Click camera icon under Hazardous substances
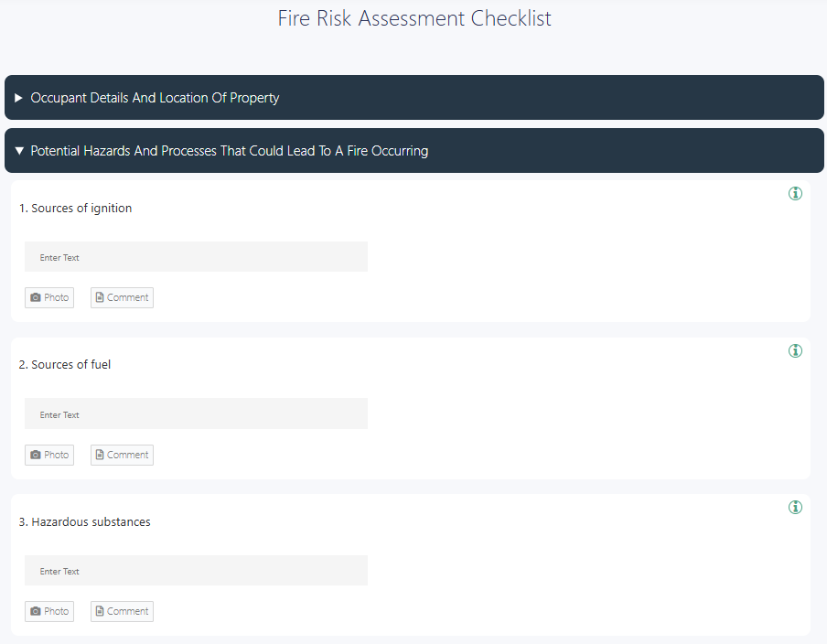Screen dimensions: 827x644 pos(36,611)
